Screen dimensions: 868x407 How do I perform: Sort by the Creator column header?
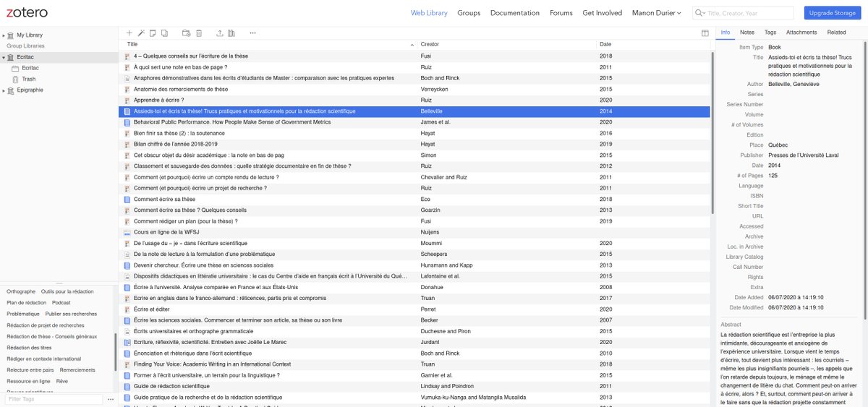[x=507, y=45]
